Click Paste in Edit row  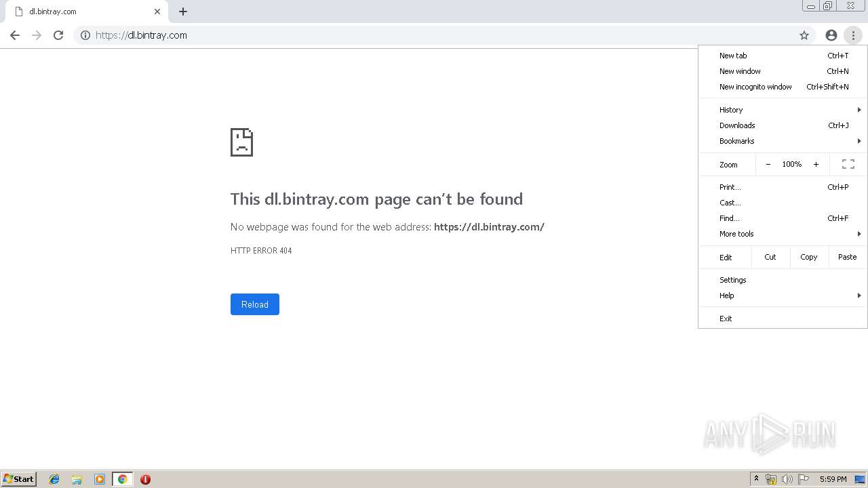coord(848,257)
